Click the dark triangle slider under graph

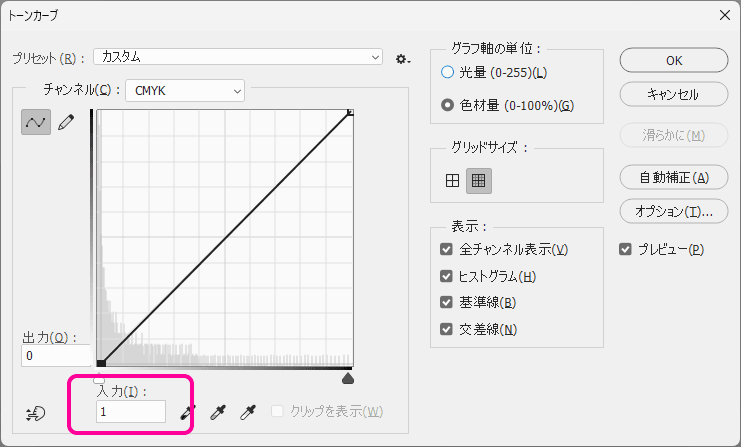pyautogui.click(x=348, y=378)
